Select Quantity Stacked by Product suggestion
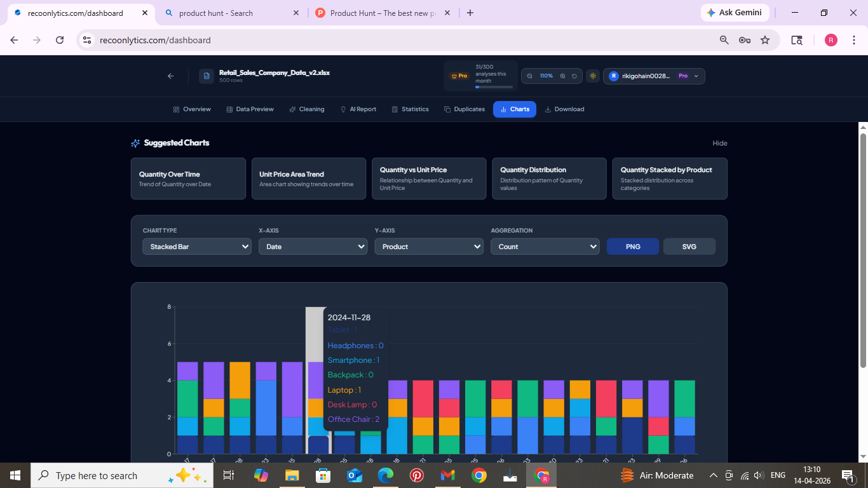868x488 pixels. click(x=670, y=179)
